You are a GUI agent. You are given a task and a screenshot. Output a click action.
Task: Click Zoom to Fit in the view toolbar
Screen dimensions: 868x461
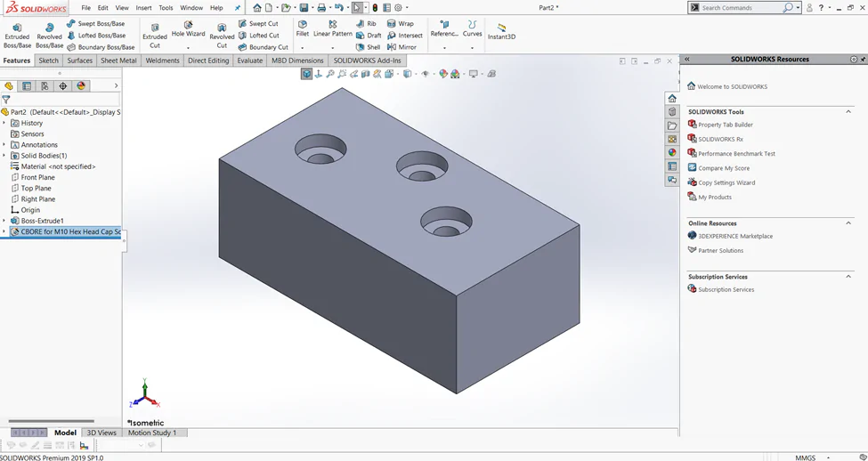click(330, 74)
